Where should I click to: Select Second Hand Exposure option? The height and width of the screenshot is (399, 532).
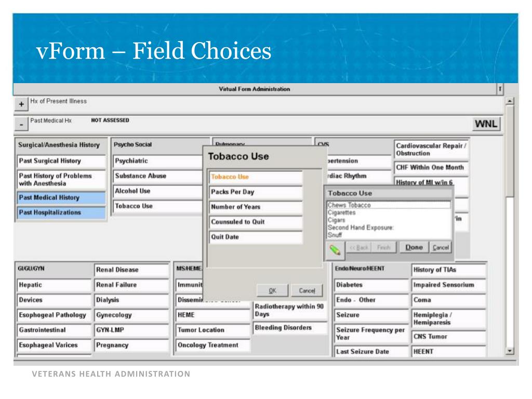(x=389, y=228)
